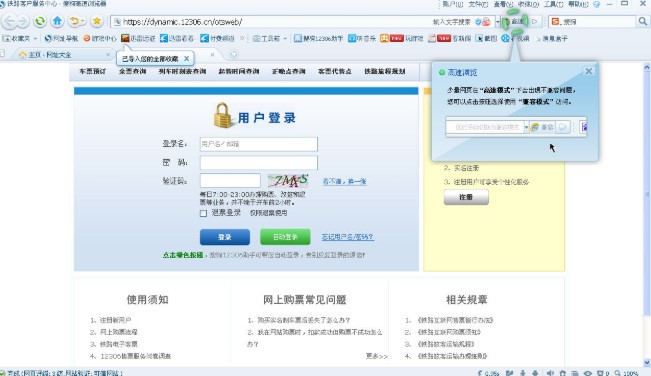The image size is (651, 376).
Task: Click the sound speaker icon in status bar
Action: pyautogui.click(x=550, y=373)
